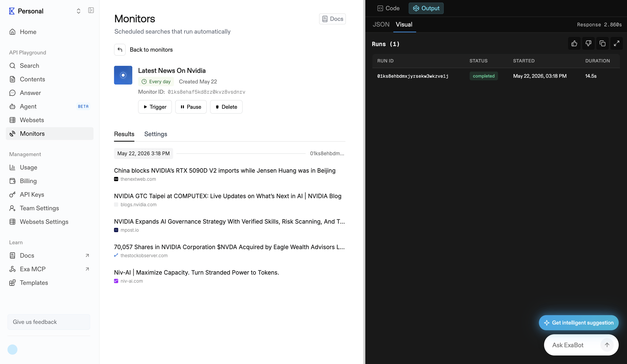Click the Exa MCP icon in sidebar

[x=12, y=269]
